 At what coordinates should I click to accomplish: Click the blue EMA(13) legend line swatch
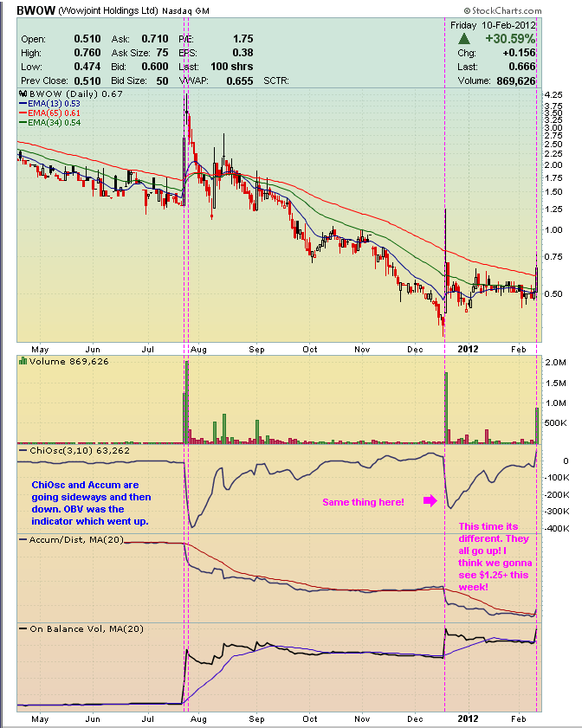point(23,104)
